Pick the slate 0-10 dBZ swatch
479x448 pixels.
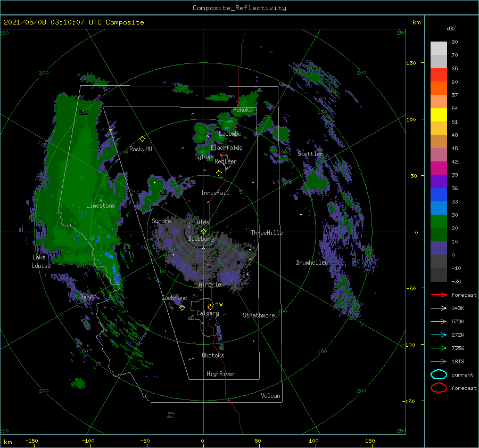click(x=439, y=248)
